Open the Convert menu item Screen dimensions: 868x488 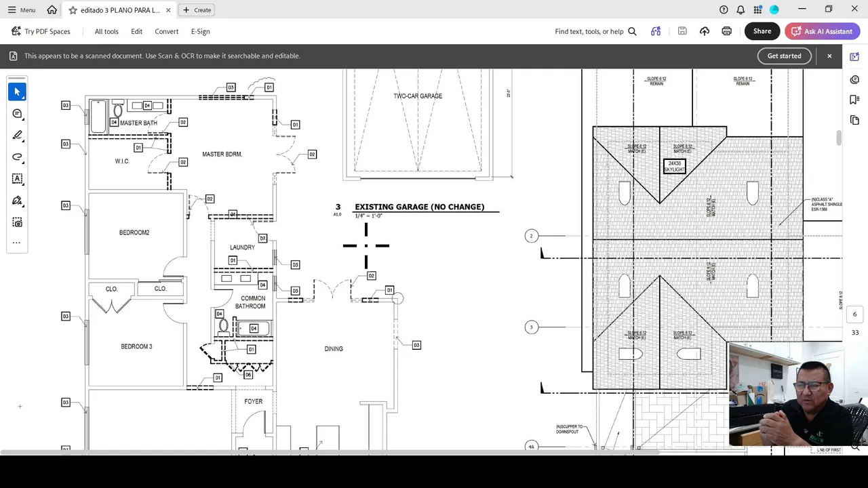167,31
